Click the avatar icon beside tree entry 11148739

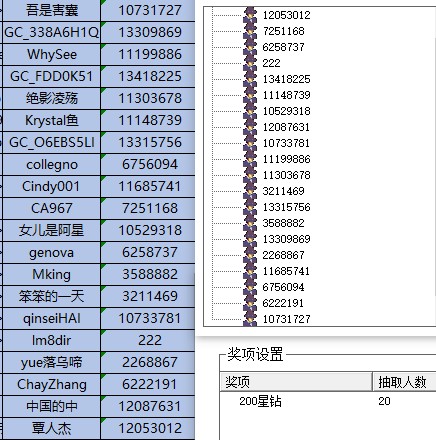[x=250, y=95]
